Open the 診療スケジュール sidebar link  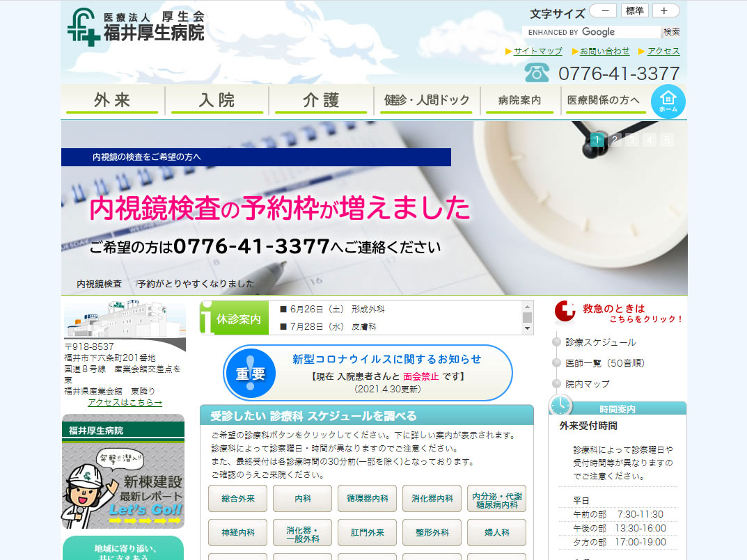601,342
